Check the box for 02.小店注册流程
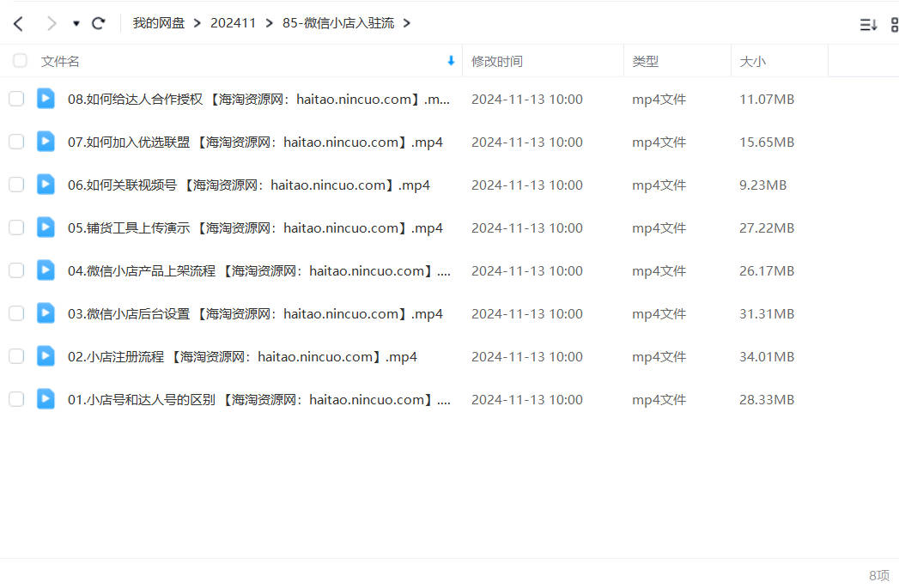 tap(16, 356)
